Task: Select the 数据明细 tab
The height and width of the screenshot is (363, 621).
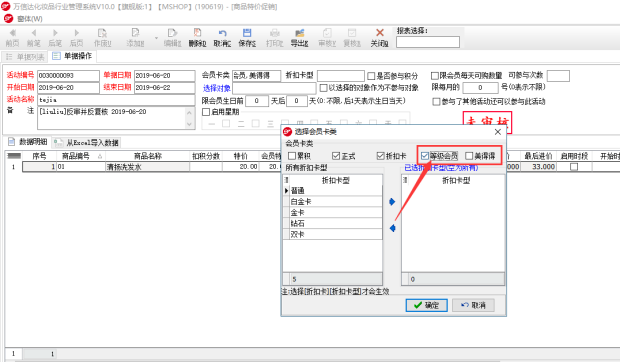Action: click(x=28, y=142)
